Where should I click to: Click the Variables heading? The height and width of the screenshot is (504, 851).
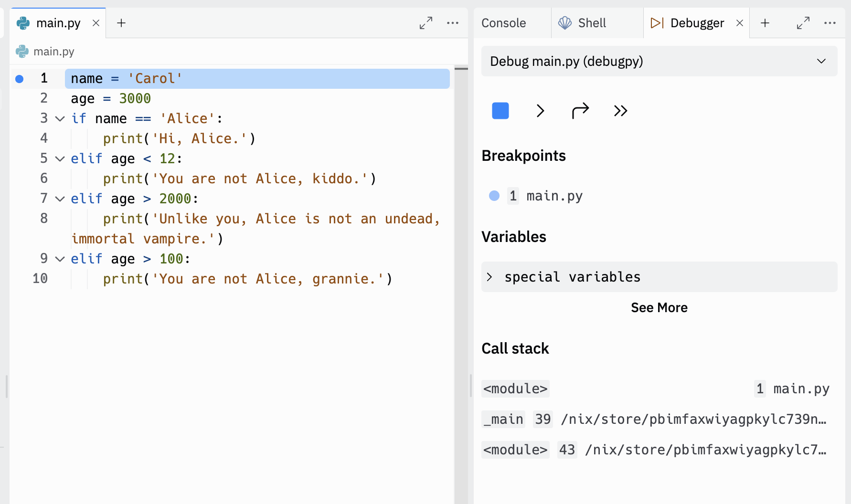coord(514,237)
